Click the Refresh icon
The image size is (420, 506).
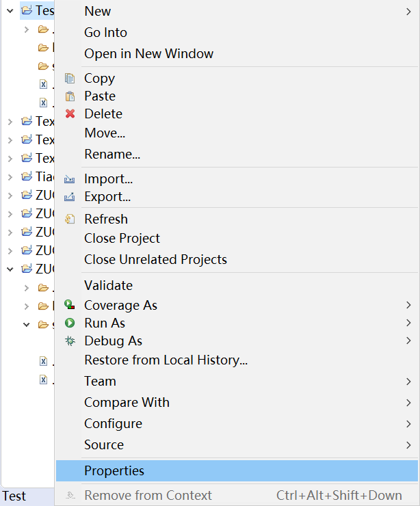pyautogui.click(x=70, y=219)
